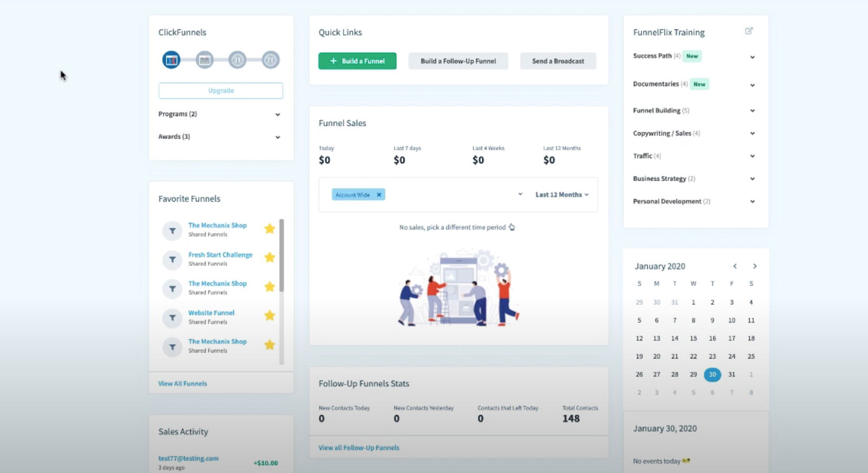Expand Copywriting / Sales category
The image size is (868, 473).
(752, 133)
